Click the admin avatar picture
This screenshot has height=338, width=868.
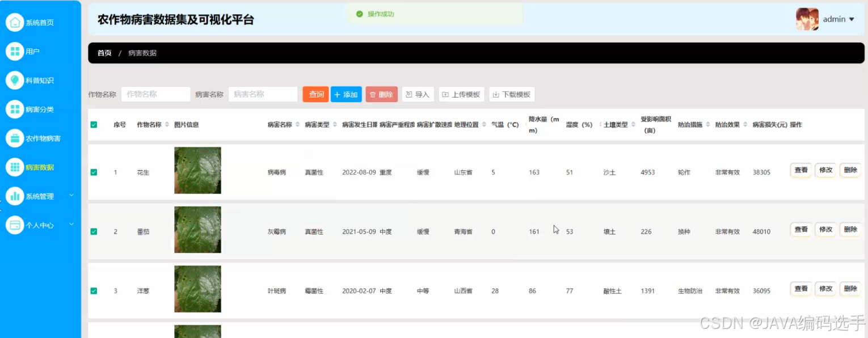click(807, 19)
